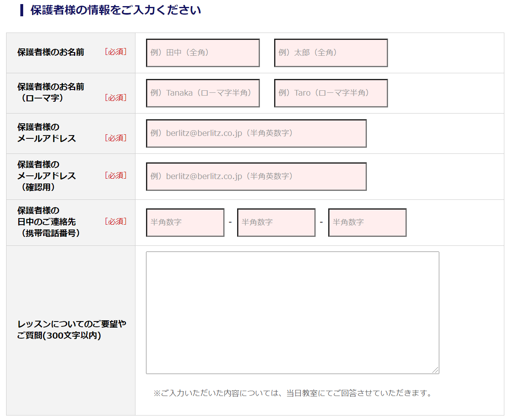Select the confirmation email address input
The height and width of the screenshot is (420, 508).
256,177
